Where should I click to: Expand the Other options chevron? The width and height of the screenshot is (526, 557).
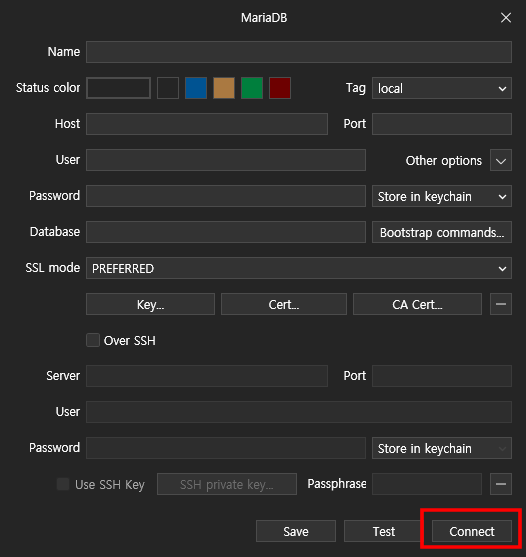click(x=501, y=160)
